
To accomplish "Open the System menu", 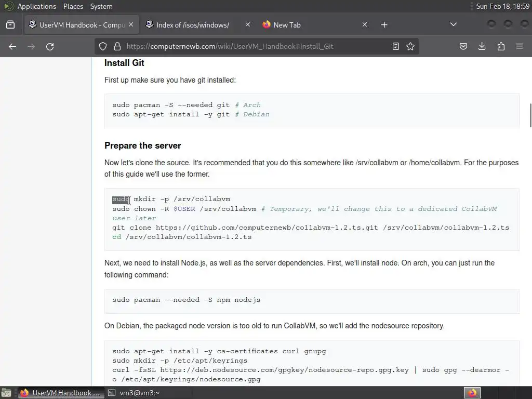I will point(101,6).
